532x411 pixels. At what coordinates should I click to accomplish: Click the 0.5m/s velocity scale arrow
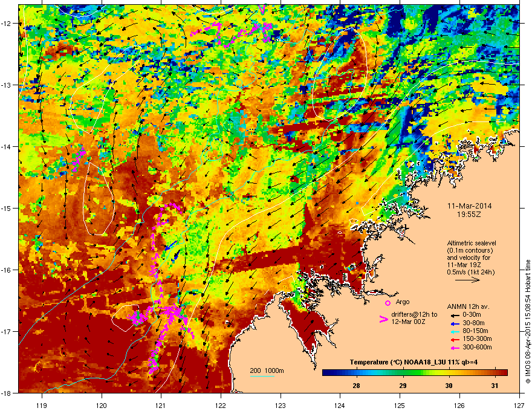point(467,280)
